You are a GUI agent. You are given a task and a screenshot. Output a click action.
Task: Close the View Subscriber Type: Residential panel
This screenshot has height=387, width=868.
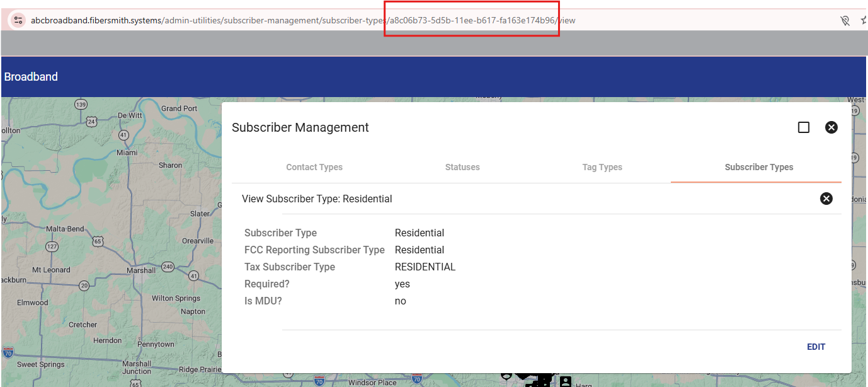point(826,199)
